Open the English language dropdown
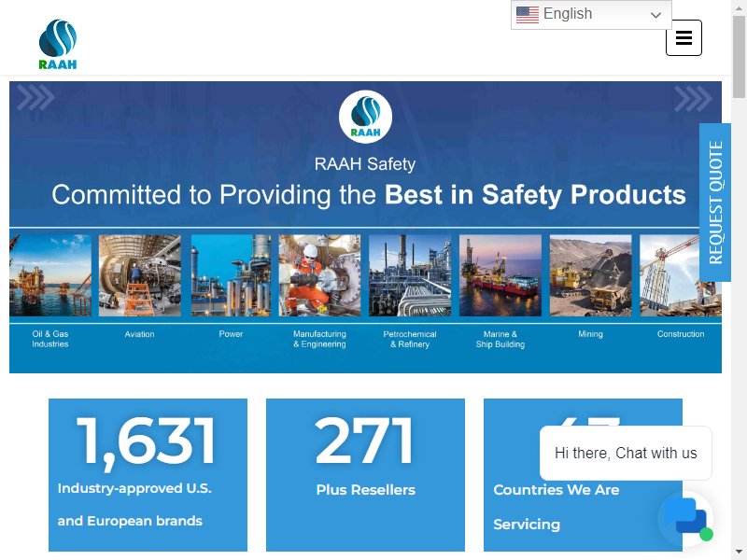747x560 pixels. tap(591, 14)
